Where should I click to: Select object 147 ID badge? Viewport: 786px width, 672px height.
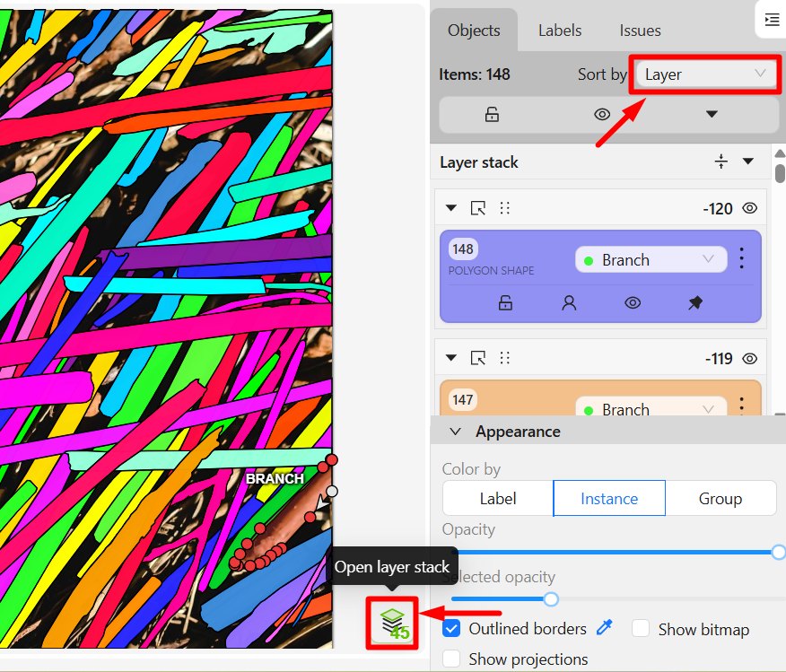(x=463, y=399)
